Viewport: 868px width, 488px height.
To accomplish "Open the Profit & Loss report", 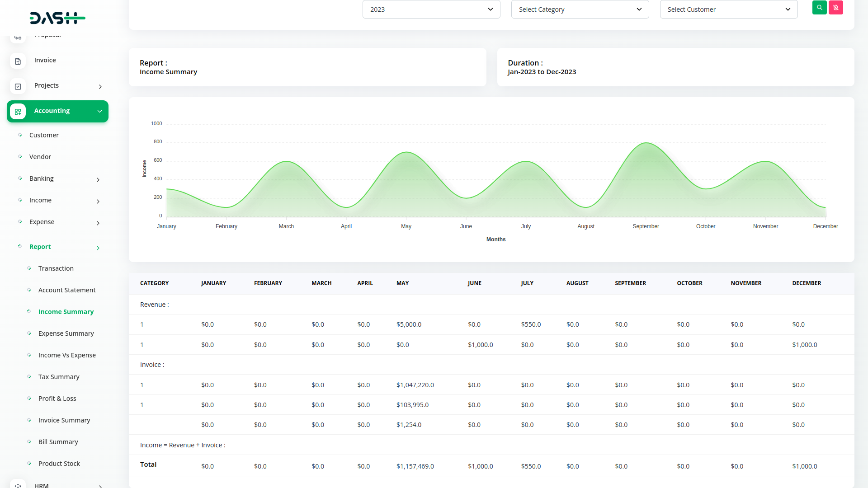I will [x=57, y=398].
